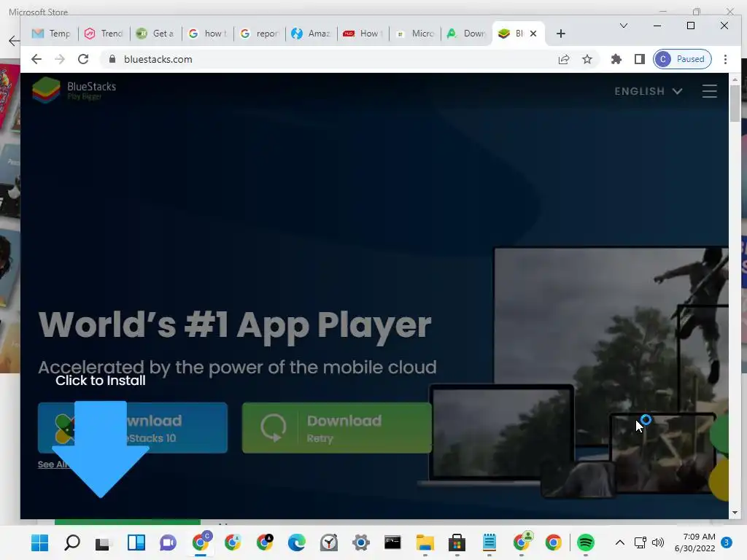Bookmark this page with star icon
The image size is (747, 560).
[587, 59]
